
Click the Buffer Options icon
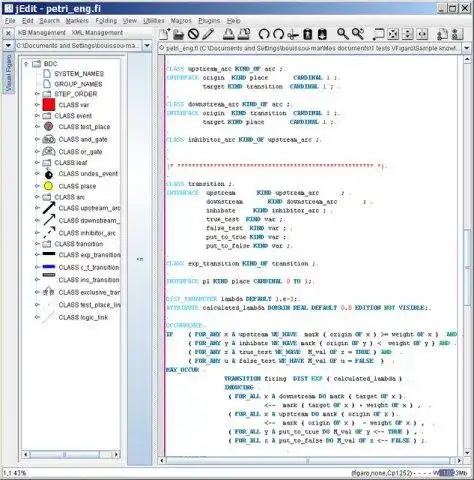click(442, 34)
